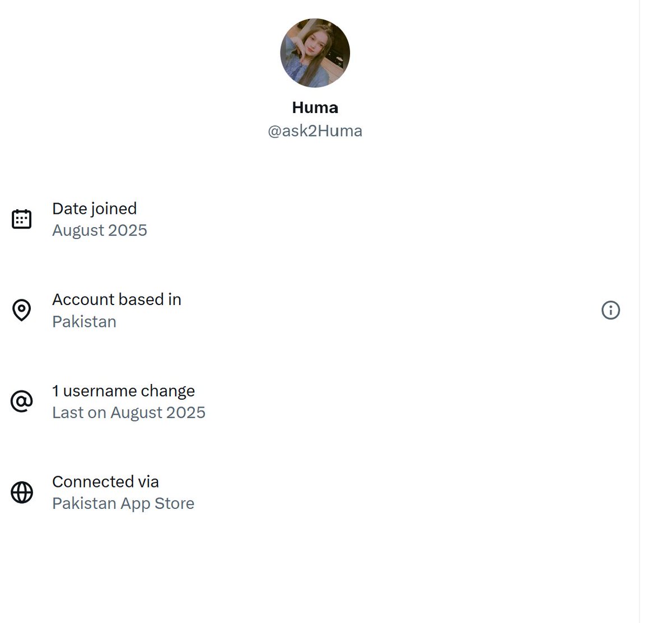Click the 1 username change label
This screenshot has width=672, height=623.
[x=123, y=391]
